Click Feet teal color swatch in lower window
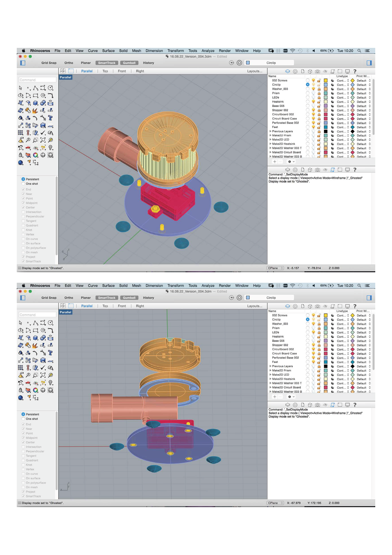Viewport: 392px width, 555px height. click(x=325, y=362)
